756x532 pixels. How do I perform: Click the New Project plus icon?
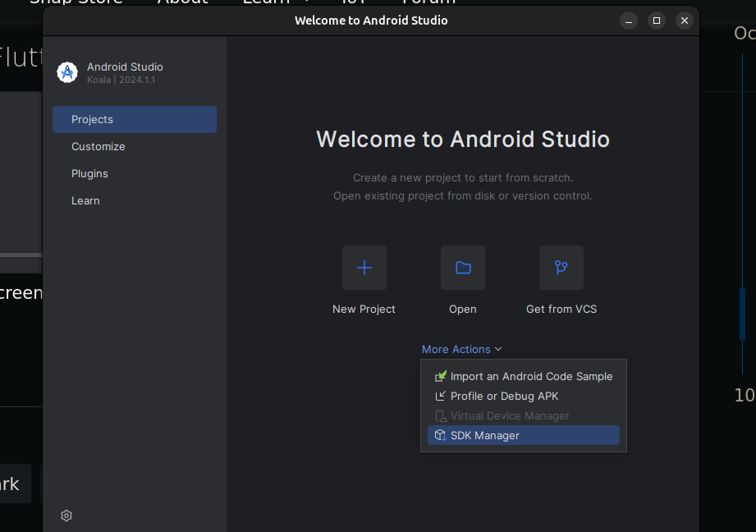pos(364,268)
